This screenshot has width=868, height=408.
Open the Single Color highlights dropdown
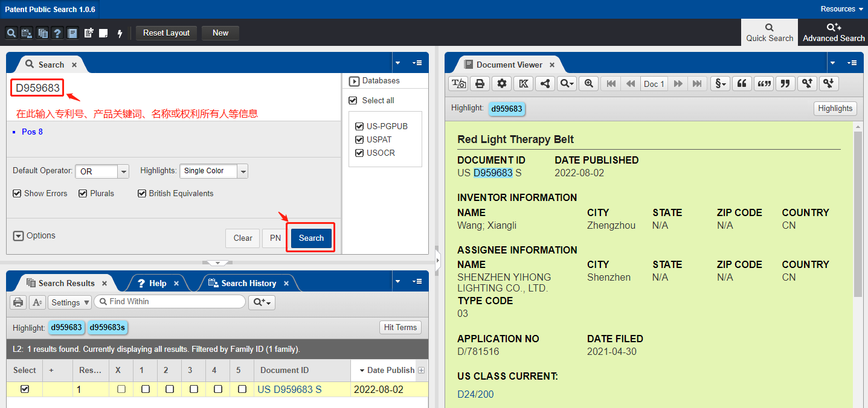tap(243, 171)
